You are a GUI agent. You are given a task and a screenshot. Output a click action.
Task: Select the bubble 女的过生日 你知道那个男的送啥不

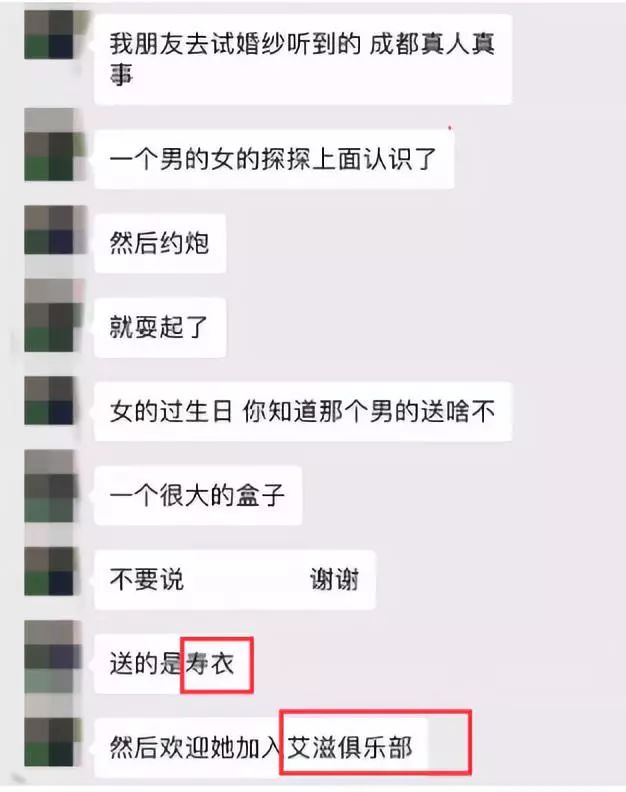click(303, 412)
